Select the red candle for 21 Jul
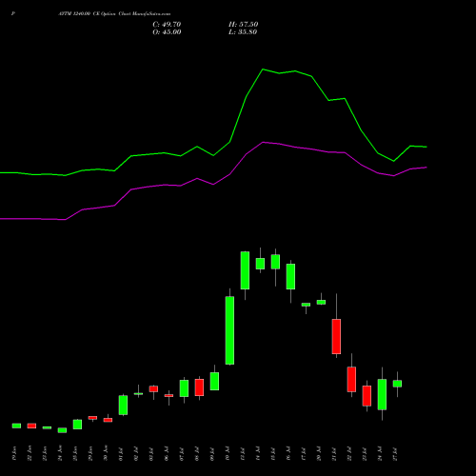476x476 pixels. point(336,336)
